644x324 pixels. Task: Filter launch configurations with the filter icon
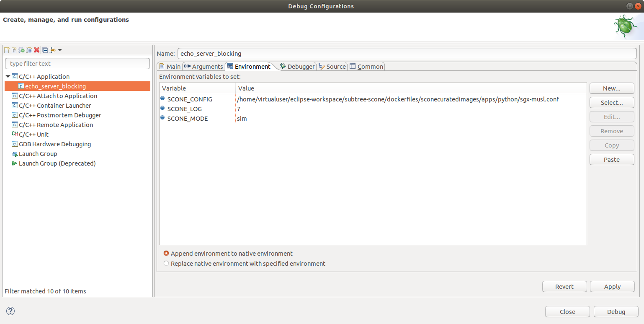click(52, 50)
